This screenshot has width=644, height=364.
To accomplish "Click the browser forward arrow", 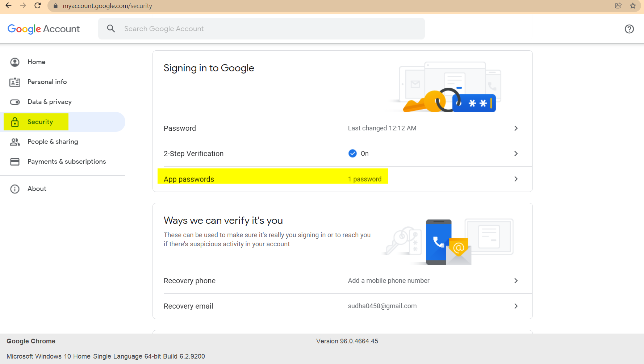I will pyautogui.click(x=23, y=5).
